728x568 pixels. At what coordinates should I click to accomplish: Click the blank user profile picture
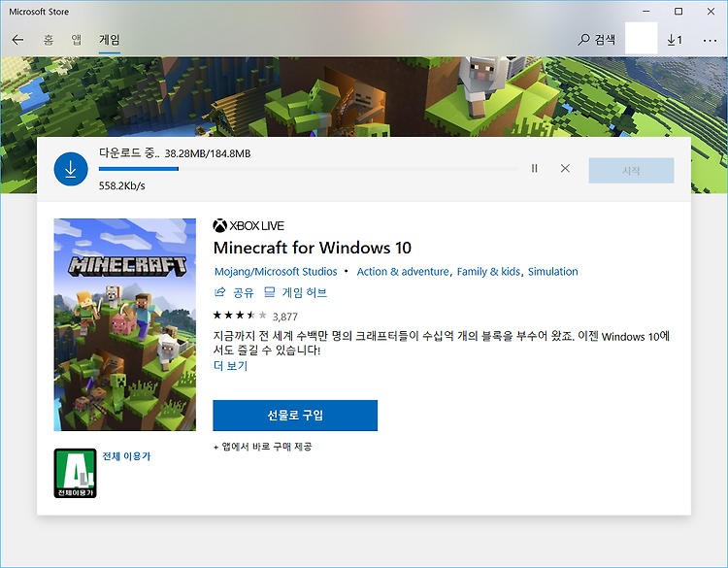(x=642, y=38)
